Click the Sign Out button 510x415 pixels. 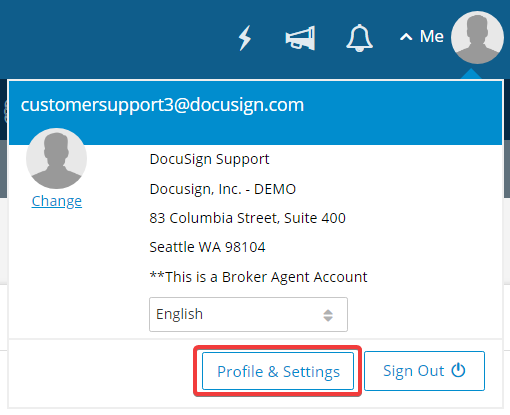pos(424,371)
